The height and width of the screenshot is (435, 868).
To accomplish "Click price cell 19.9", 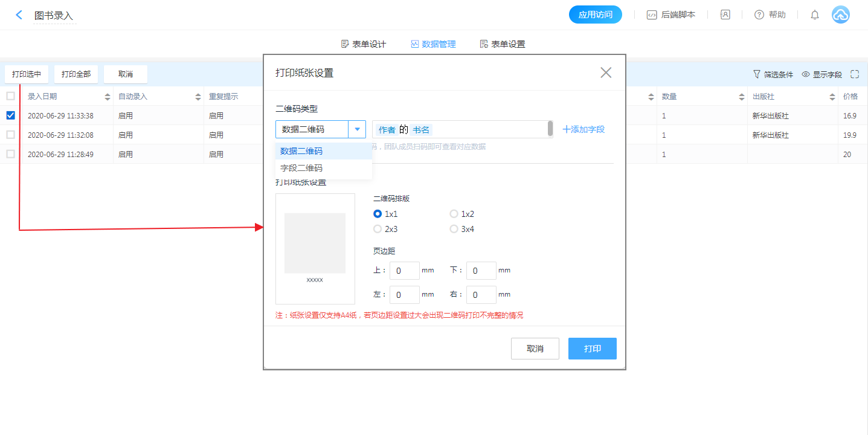I will [x=850, y=135].
